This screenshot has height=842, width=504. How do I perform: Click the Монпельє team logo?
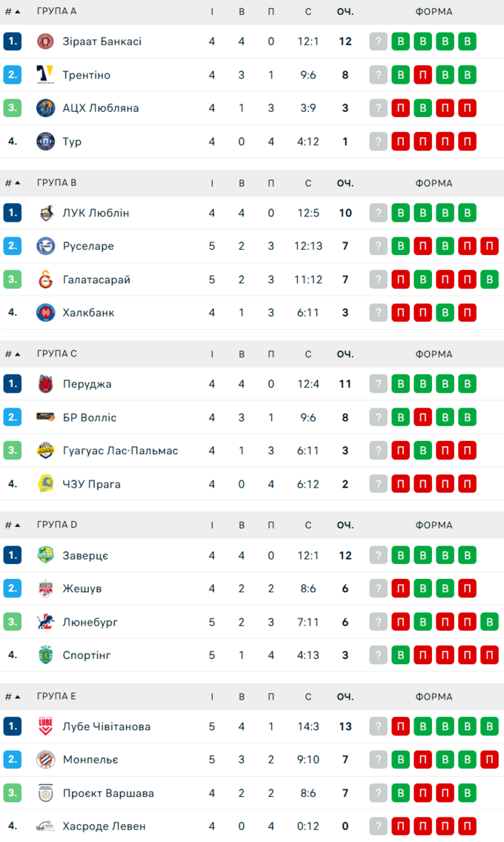46,760
